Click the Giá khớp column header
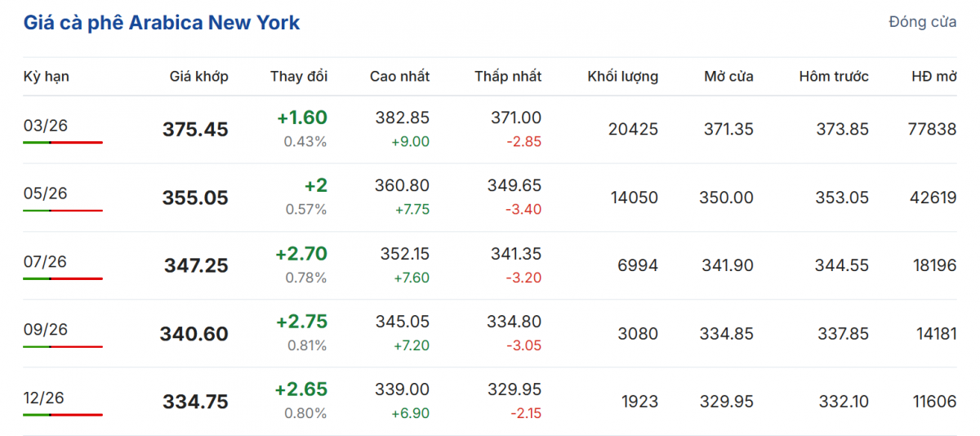The height and width of the screenshot is (436, 980). (x=198, y=77)
